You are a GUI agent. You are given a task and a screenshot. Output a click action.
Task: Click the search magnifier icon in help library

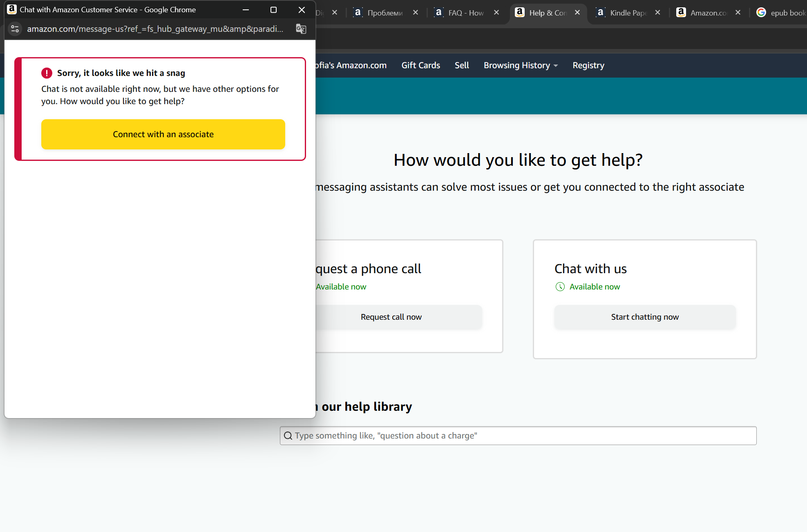coord(288,436)
